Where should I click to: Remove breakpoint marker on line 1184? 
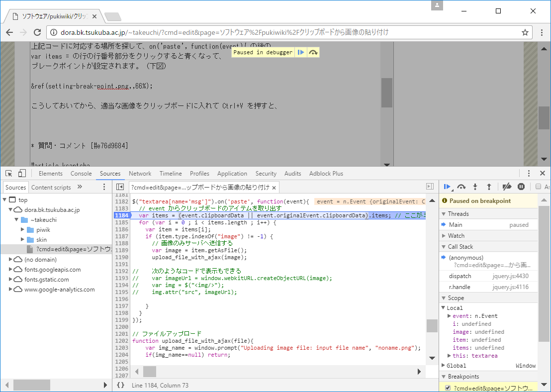click(x=121, y=215)
